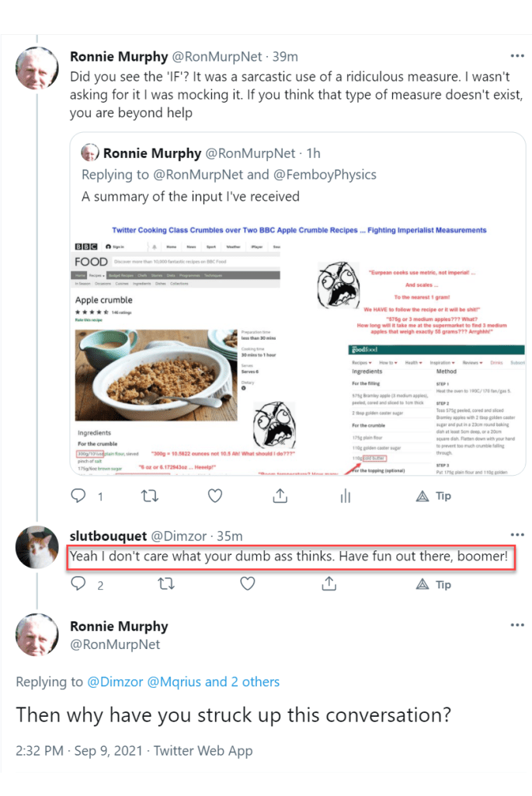Share slutbouquet's tweet
Viewport: 532px width, 796px height.
pos(329,584)
